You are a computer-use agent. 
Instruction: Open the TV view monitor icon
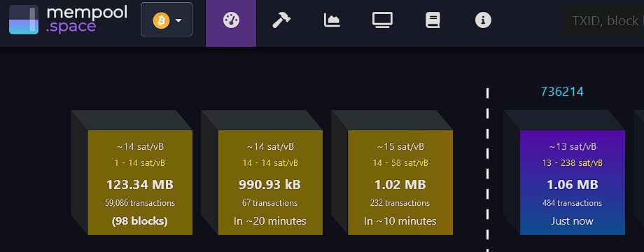coord(382,20)
